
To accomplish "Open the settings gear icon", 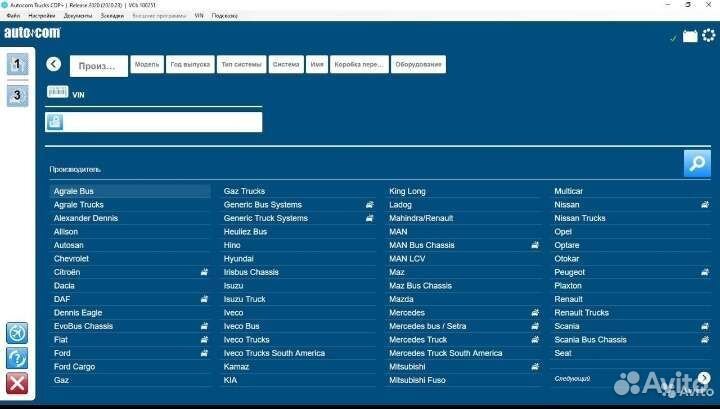I will (709, 35).
